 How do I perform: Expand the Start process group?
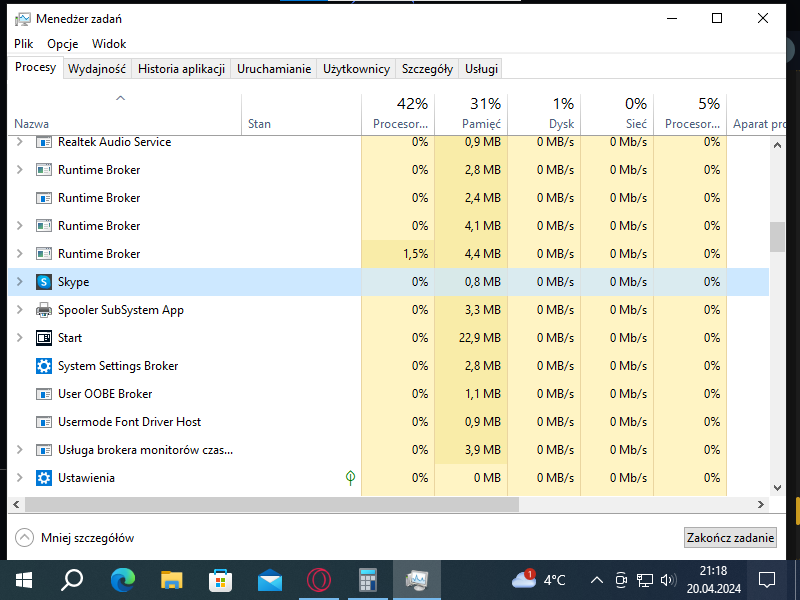pyautogui.click(x=19, y=338)
